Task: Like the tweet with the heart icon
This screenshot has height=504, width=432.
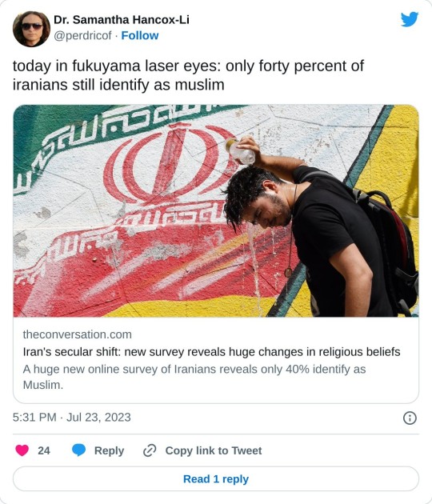Action: click(x=22, y=450)
